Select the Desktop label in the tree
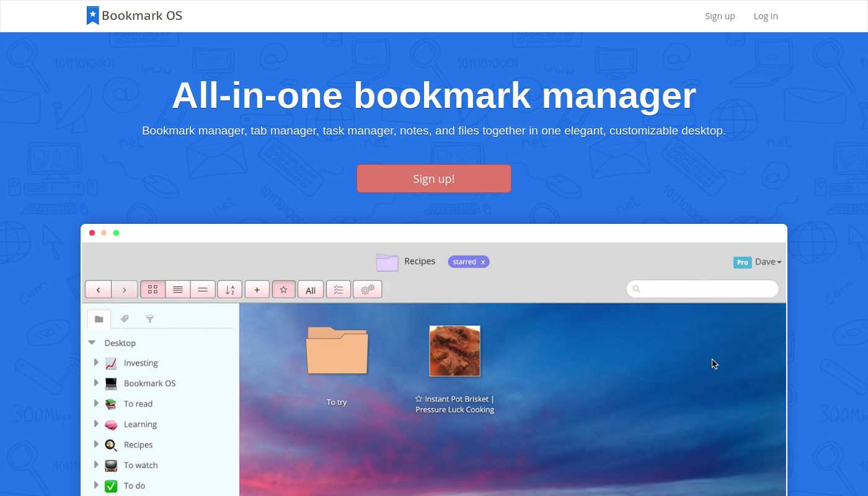868x496 pixels. point(120,343)
